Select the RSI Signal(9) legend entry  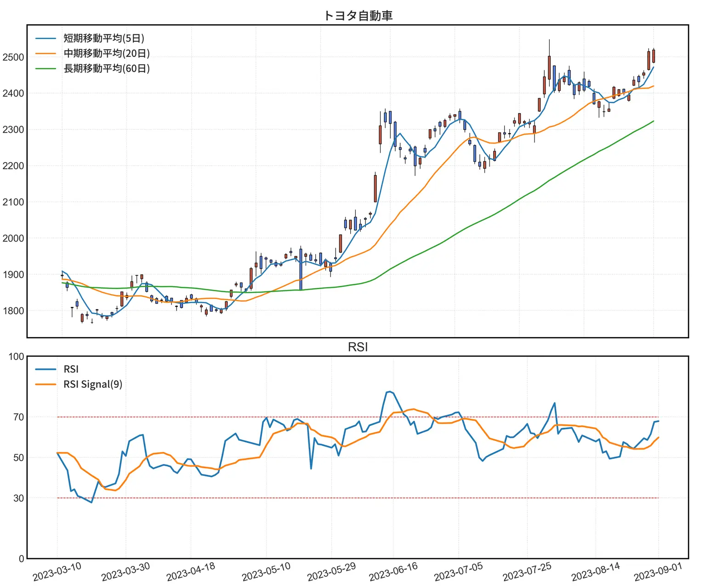pos(93,384)
